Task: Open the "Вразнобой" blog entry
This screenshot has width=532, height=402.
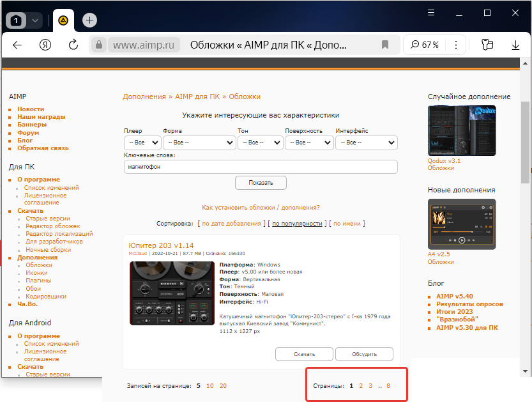Action: (457, 320)
